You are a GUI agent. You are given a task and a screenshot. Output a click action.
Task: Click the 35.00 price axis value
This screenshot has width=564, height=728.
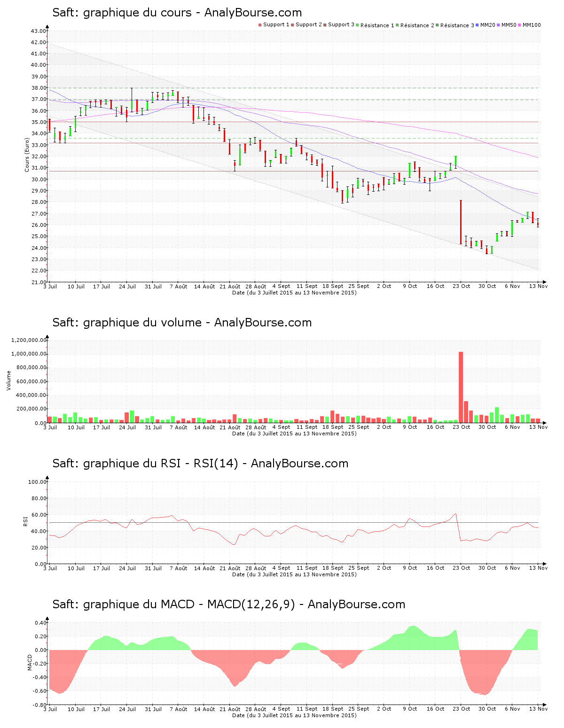point(38,122)
